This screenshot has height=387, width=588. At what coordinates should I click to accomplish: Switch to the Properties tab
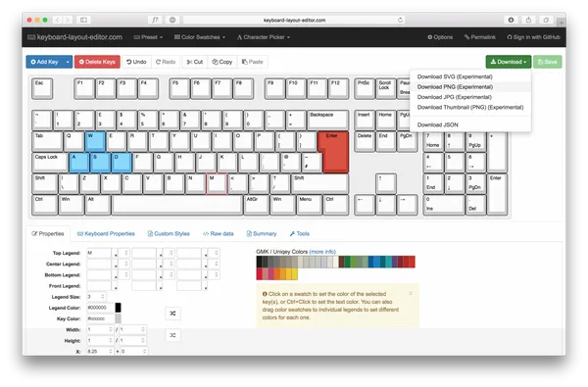click(48, 233)
